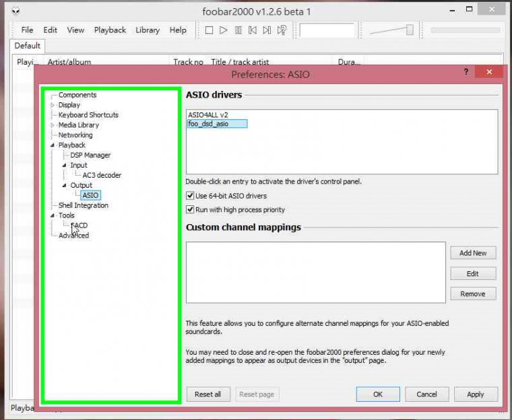Go to previous track button
The image size is (512, 420).
pyautogui.click(x=253, y=30)
